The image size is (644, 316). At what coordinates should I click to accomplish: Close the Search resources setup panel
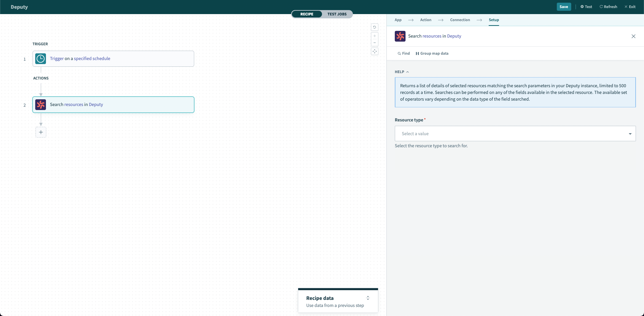[x=633, y=36]
